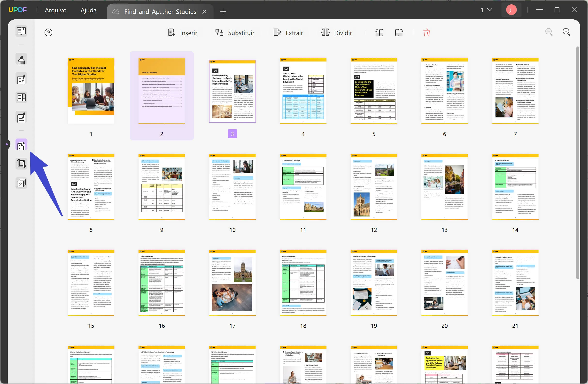
Task: Open the help question mark icon
Action: (48, 32)
